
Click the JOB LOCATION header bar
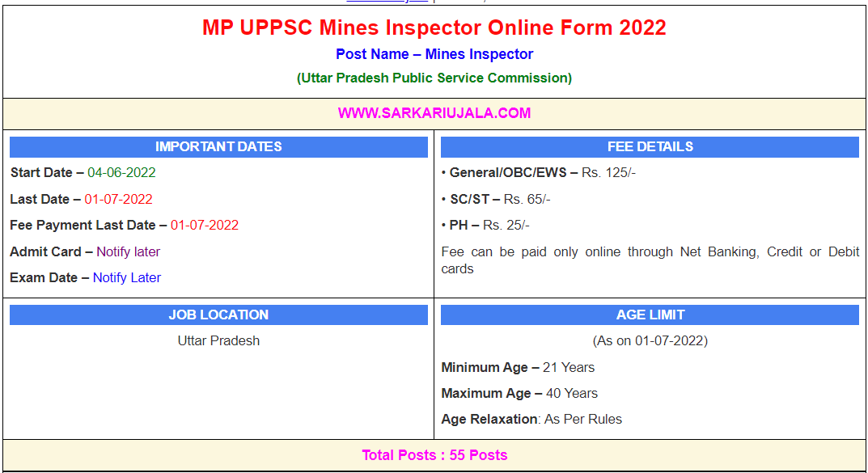218,315
